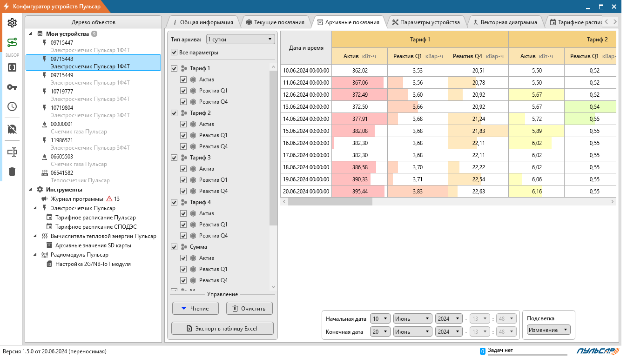Toggle Реактив Q4 under Сумма
627x364 pixels.
pos(183,280)
